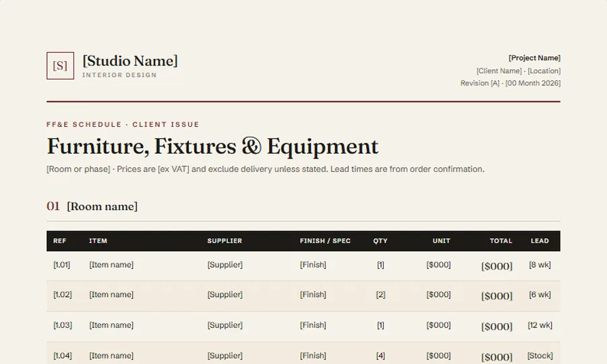Select the [1.03] reference cell

(62, 326)
